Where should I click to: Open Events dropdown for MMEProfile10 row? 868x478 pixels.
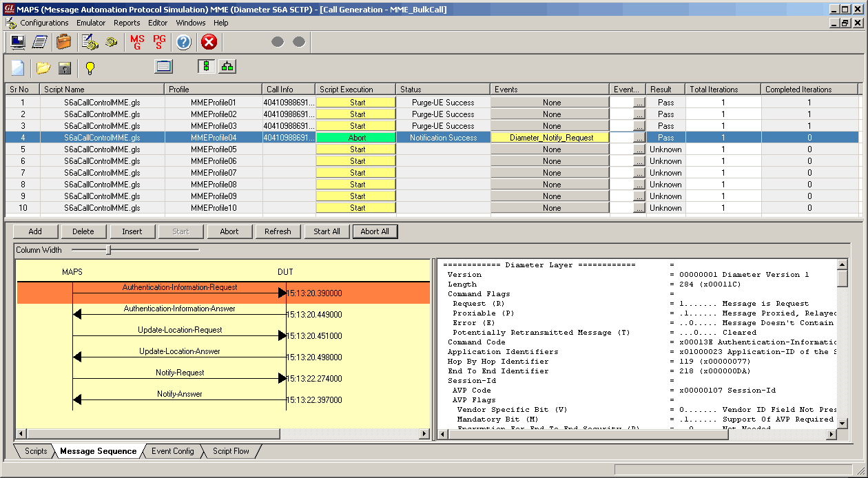tap(550, 208)
